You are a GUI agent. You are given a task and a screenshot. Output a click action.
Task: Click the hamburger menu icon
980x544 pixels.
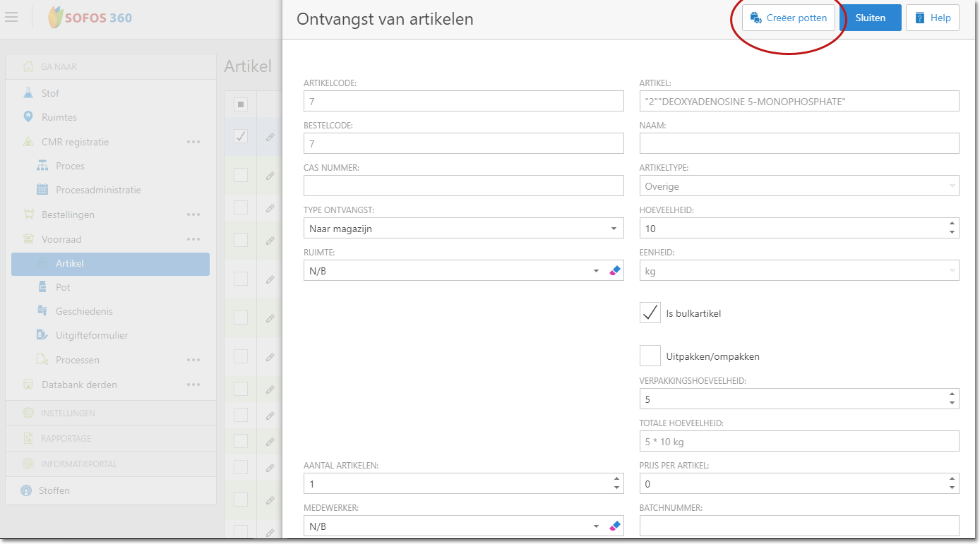click(x=11, y=17)
